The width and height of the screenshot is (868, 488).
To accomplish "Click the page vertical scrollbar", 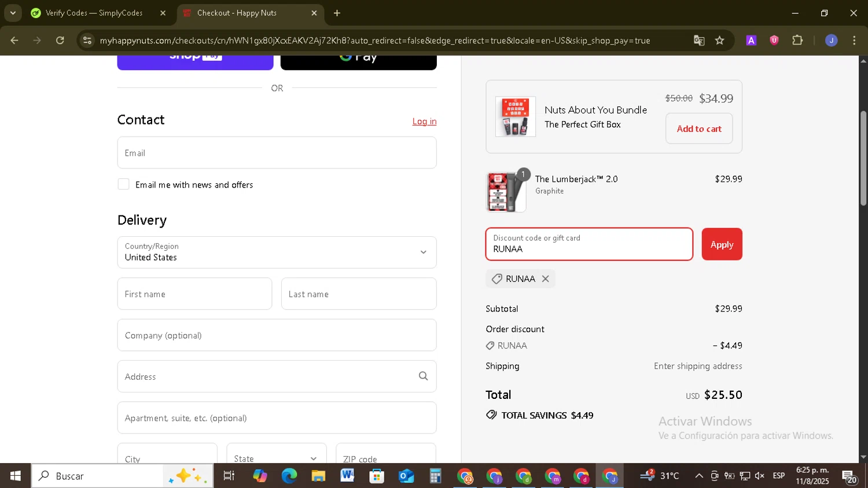I will click(x=863, y=157).
